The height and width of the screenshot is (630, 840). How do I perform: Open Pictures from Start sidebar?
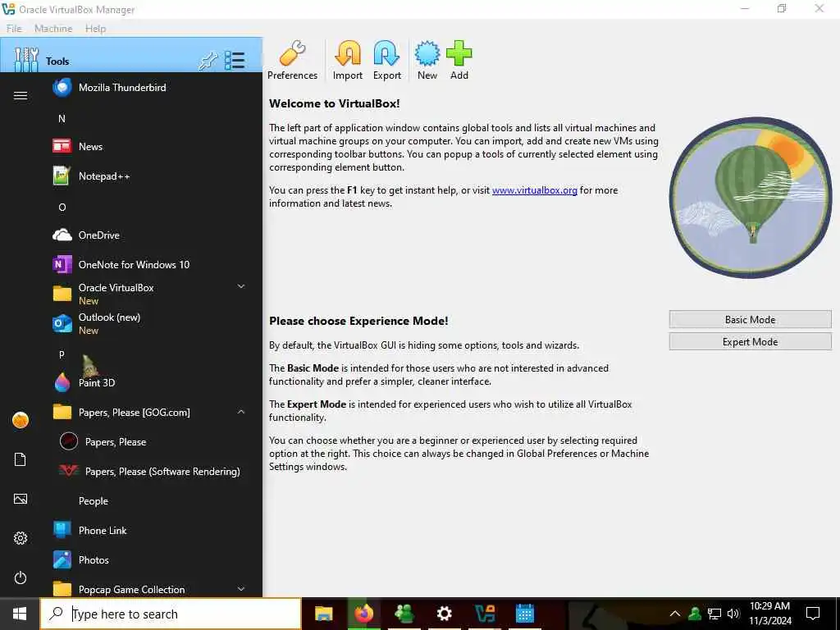21,499
